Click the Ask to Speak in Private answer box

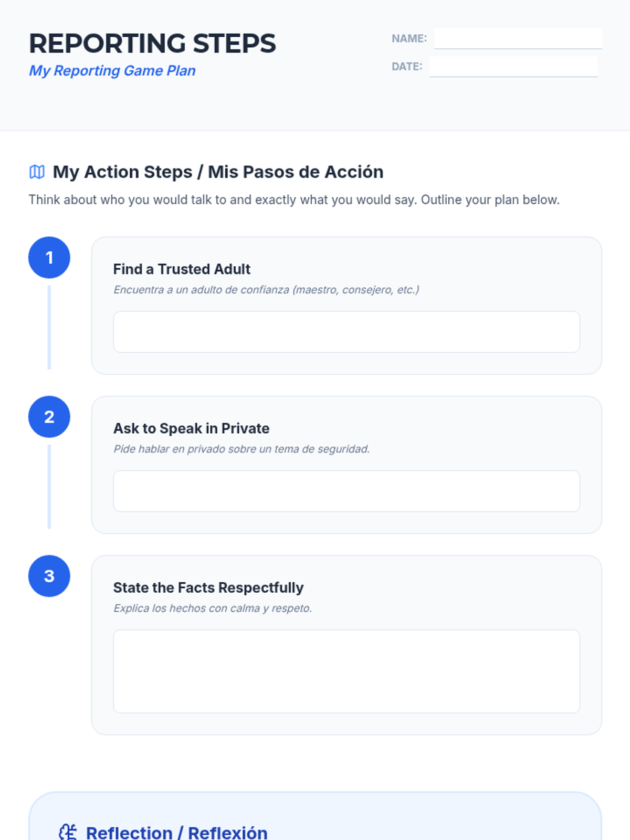[x=346, y=491]
